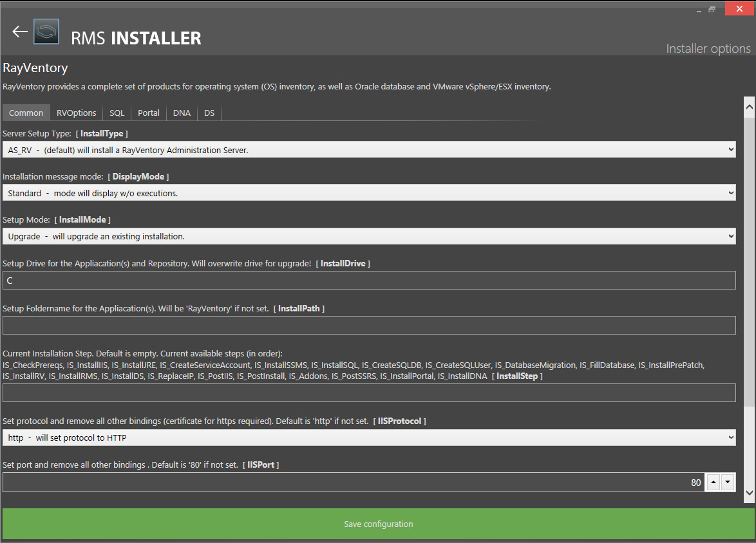Viewport: 756px width, 543px height.
Task: Expand the IISProtocol dropdown
Action: pyautogui.click(x=368, y=437)
